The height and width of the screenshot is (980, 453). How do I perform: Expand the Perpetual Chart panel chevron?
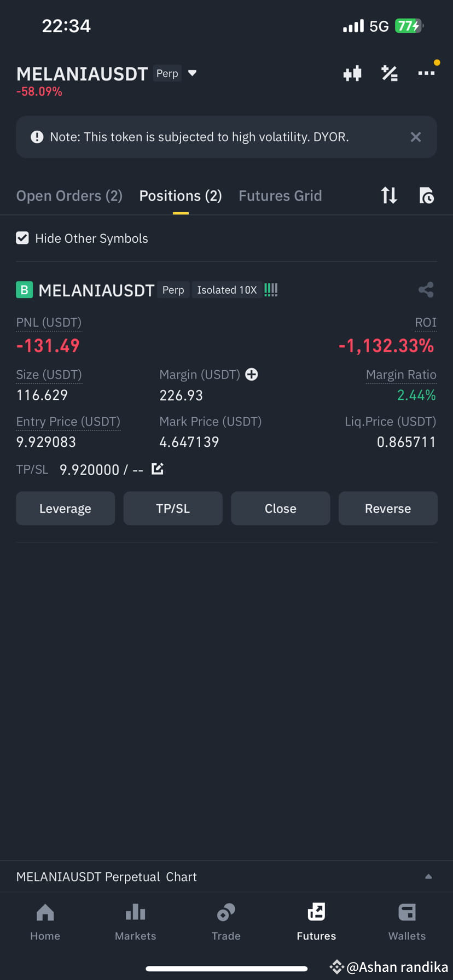pyautogui.click(x=429, y=876)
